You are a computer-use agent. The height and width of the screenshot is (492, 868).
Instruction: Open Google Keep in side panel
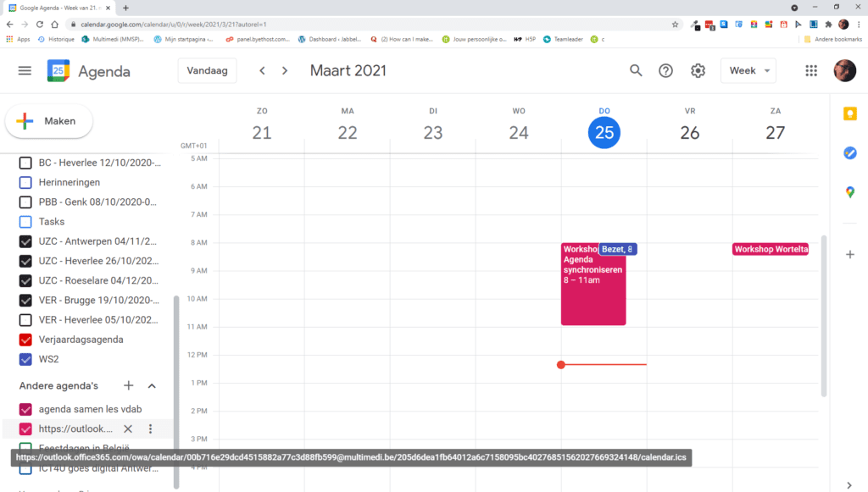[x=849, y=113]
